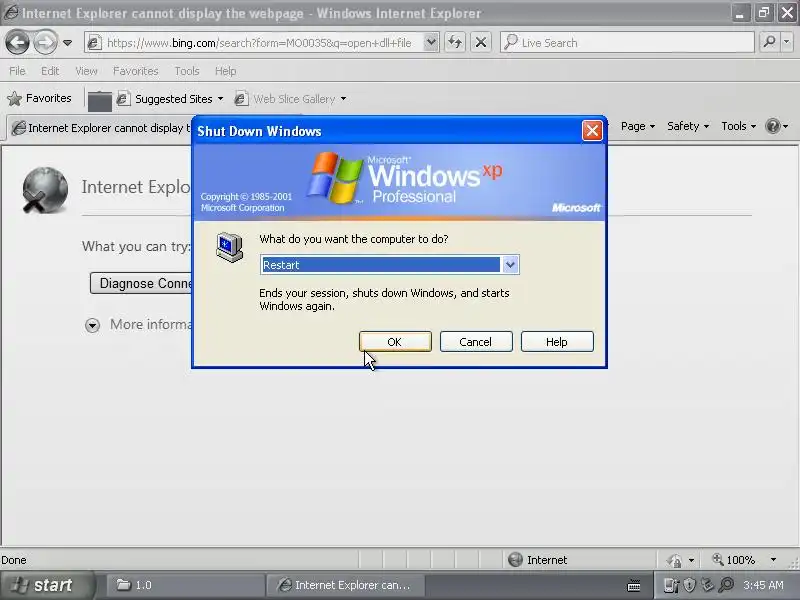Click the page icon in the address bar

pos(94,43)
